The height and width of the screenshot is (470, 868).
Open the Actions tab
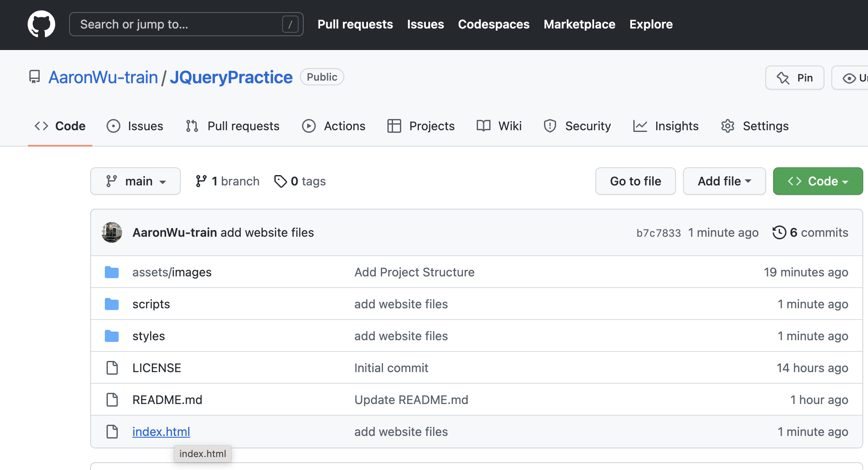[333, 126]
